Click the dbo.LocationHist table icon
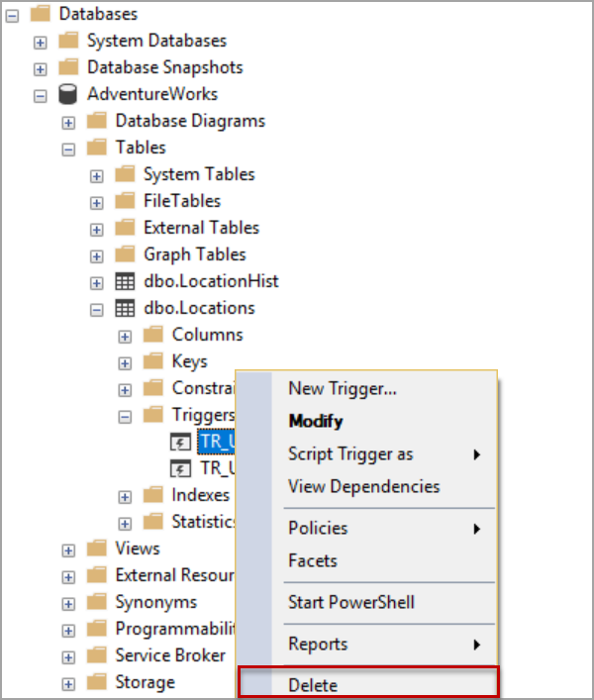Viewport: 594px width, 700px height. [x=125, y=281]
